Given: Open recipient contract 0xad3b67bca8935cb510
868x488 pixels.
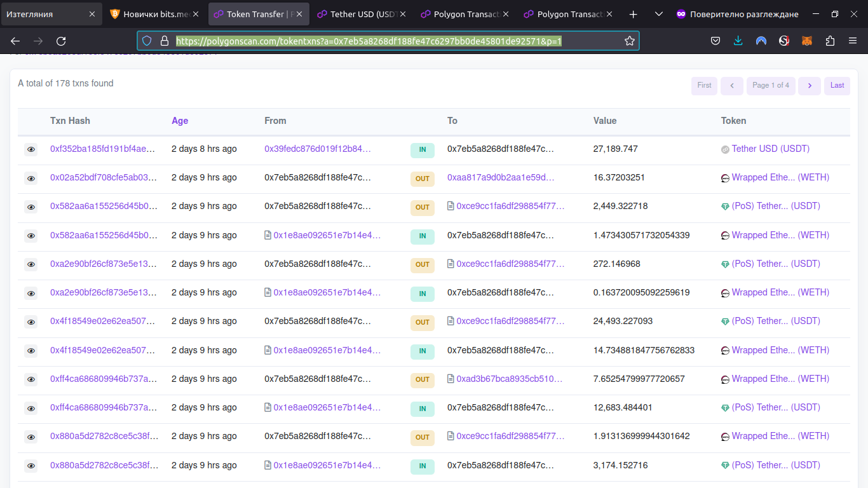Looking at the screenshot, I should pyautogui.click(x=510, y=379).
